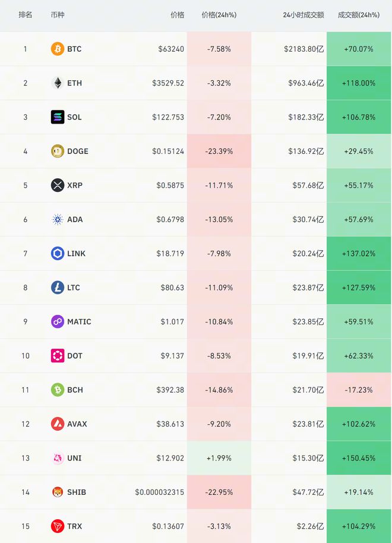
Task: Sort by 价格(24h%) column header
Action: [219, 15]
